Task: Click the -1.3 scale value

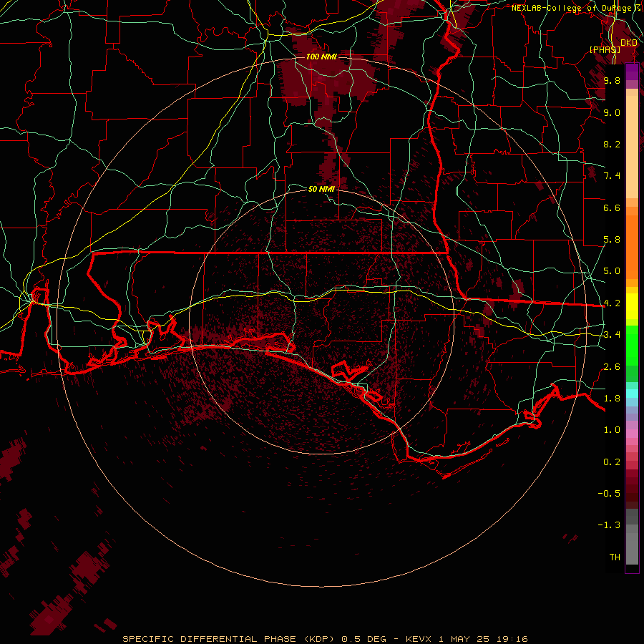Action: (609, 525)
